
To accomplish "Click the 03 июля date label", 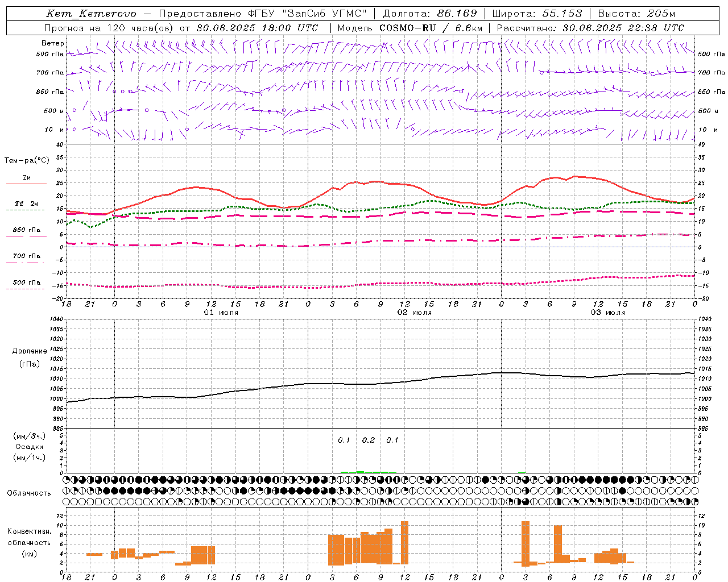I will [607, 313].
